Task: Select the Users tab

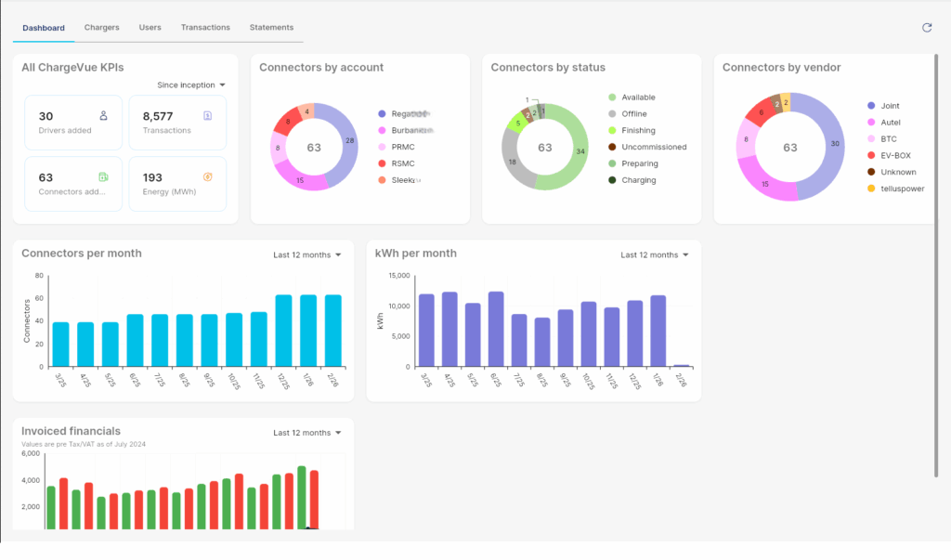Action: [x=150, y=28]
